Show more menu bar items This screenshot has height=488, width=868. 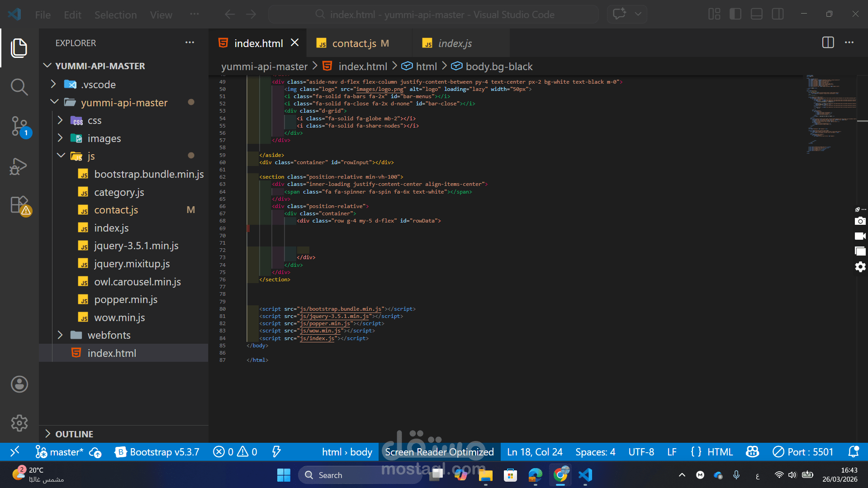(x=194, y=14)
